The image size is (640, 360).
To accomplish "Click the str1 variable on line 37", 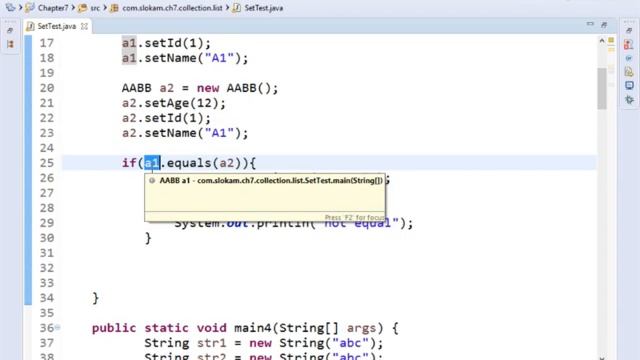I will (211, 343).
